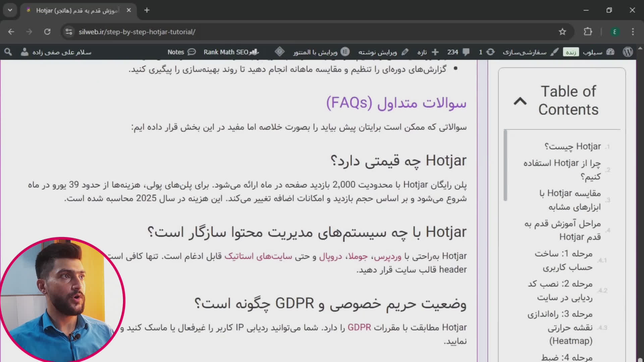
Task: Open the Chrome three-dot menu
Action: click(633, 32)
